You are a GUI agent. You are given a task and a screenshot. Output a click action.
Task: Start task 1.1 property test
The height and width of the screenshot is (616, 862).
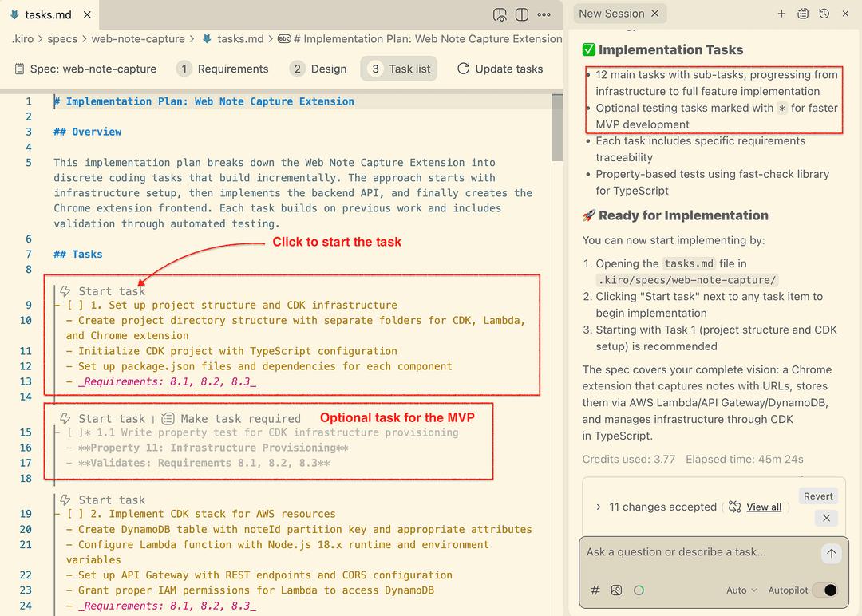click(112, 419)
